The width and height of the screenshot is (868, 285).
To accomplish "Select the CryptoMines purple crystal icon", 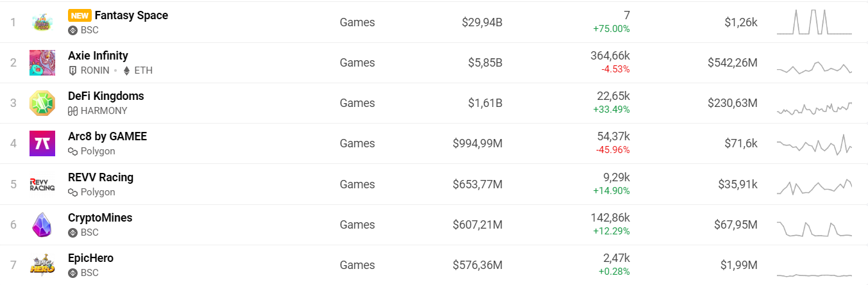I will click(42, 225).
